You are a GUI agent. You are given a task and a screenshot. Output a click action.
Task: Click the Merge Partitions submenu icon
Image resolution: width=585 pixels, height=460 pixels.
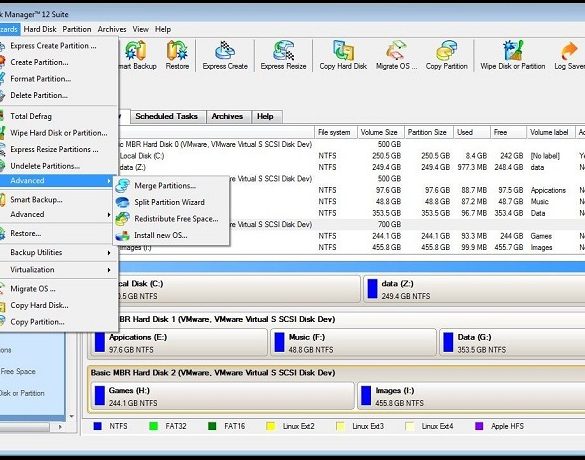[x=122, y=185]
